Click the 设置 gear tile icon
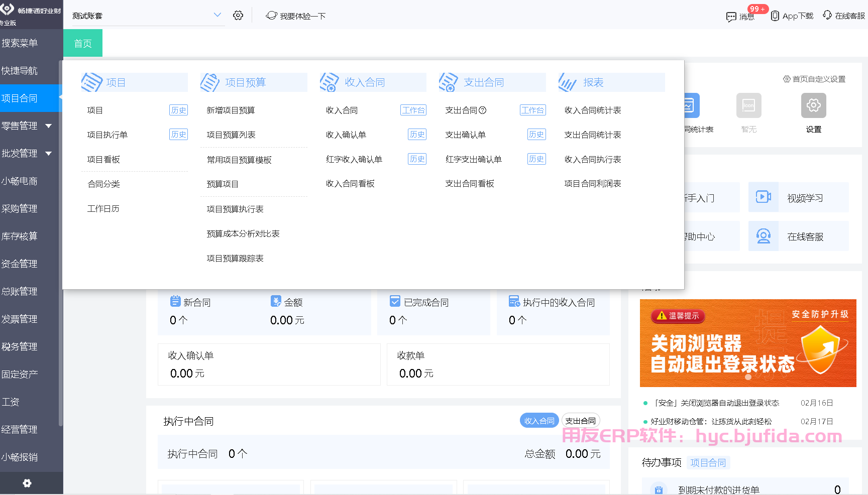Viewport: 868px width, 495px height. [814, 105]
